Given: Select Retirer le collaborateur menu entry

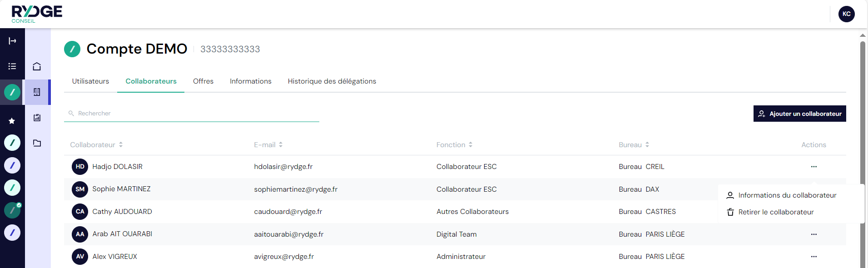Looking at the screenshot, I should pos(775,212).
